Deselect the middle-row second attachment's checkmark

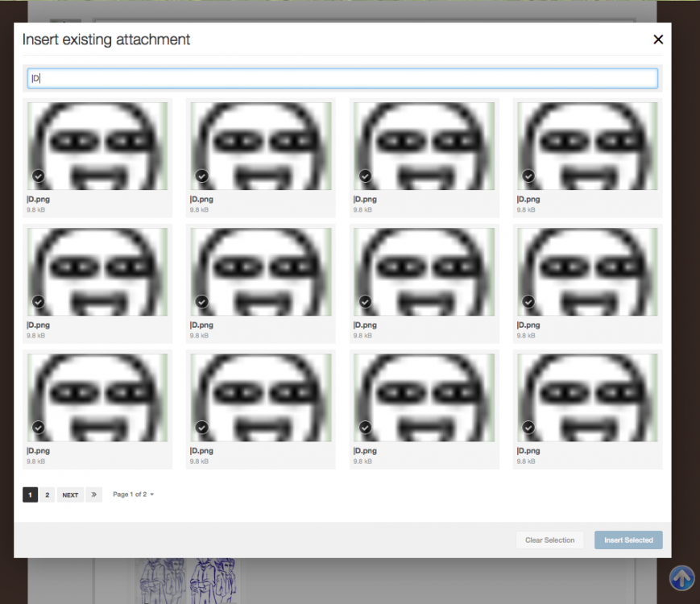pos(201,301)
